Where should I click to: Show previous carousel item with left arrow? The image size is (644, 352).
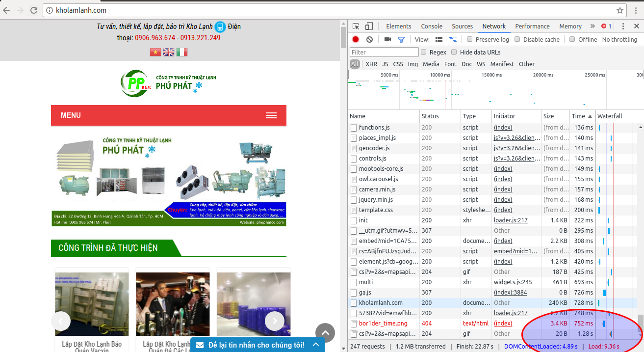click(x=61, y=321)
